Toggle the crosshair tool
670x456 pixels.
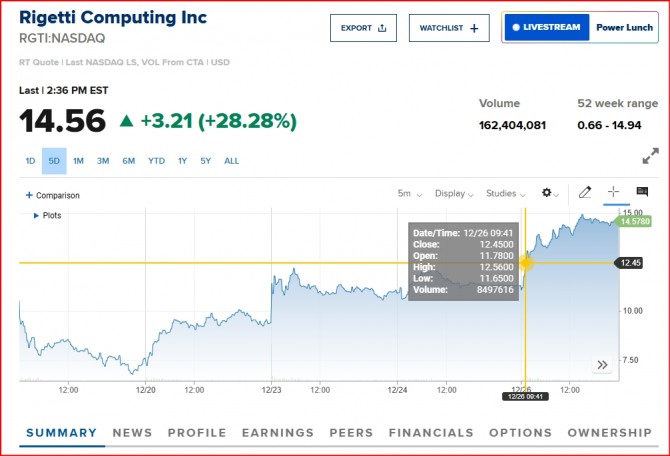click(614, 192)
